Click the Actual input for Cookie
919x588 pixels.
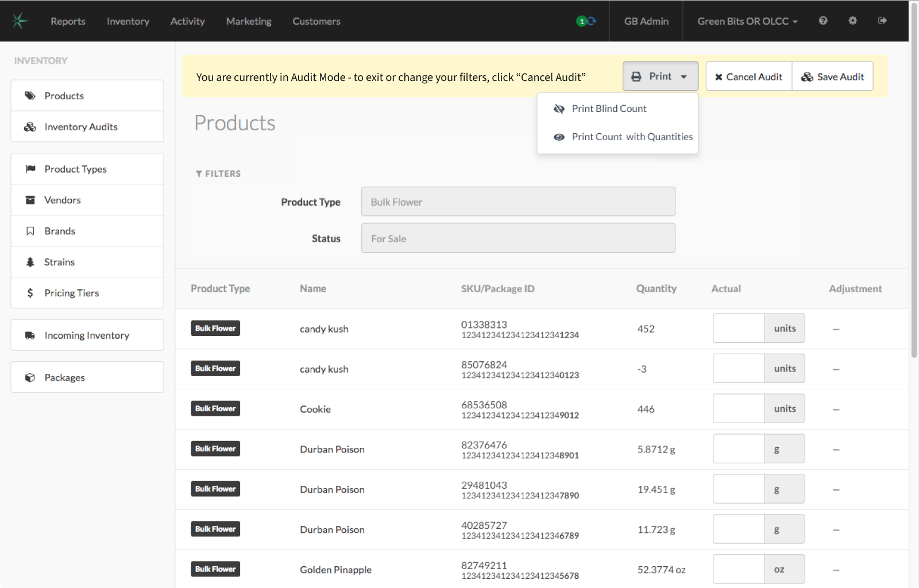pos(739,409)
